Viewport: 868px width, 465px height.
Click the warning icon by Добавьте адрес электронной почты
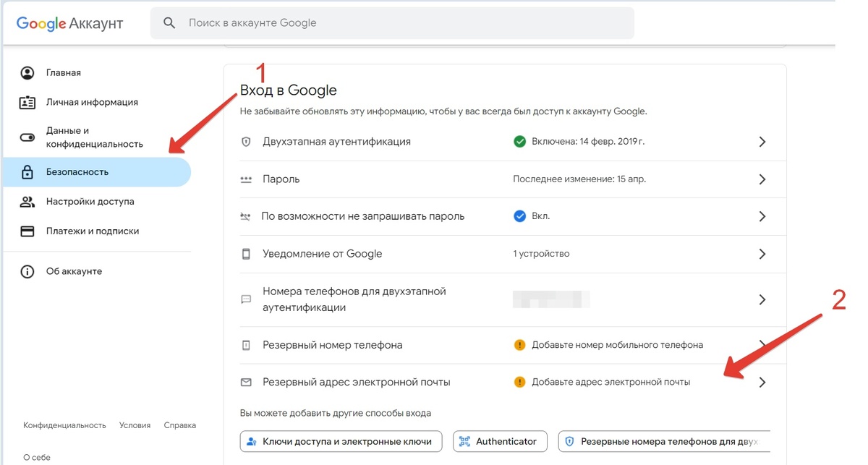click(x=519, y=382)
